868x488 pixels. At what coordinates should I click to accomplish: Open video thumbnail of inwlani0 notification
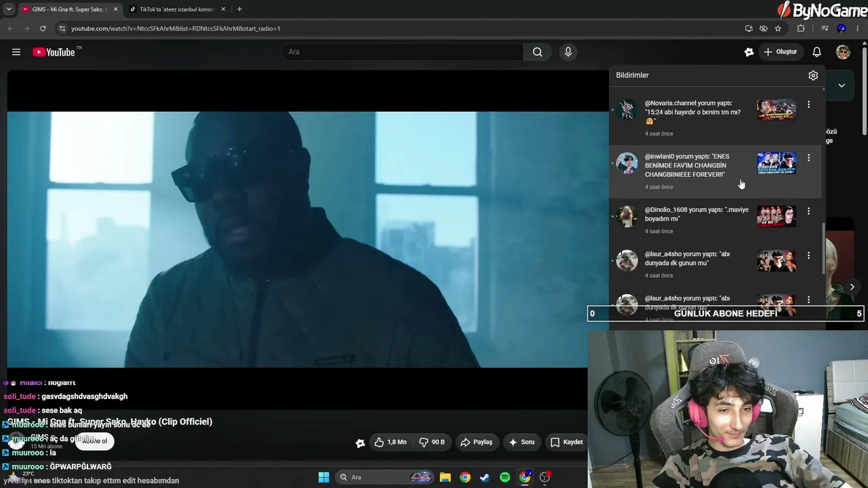776,163
